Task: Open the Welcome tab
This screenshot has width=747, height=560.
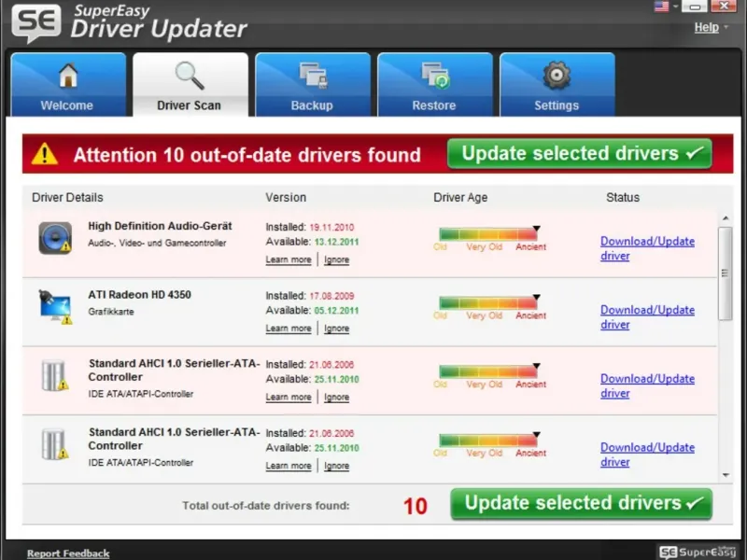Action: pos(68,85)
